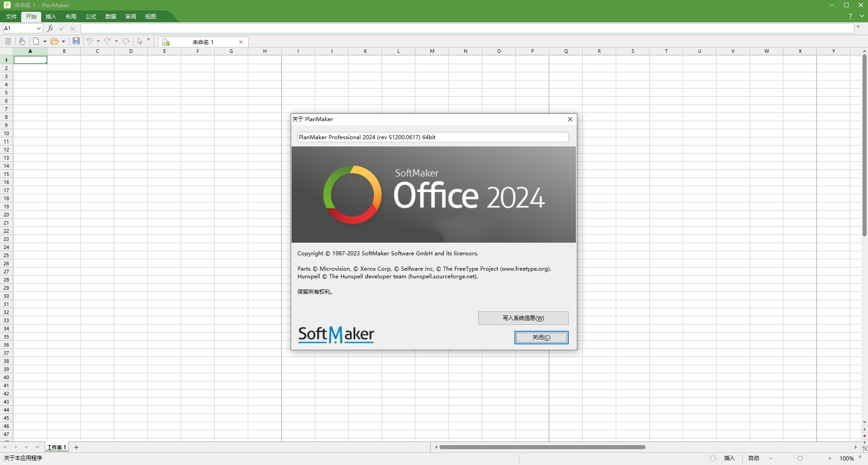
Task: Open the fx function insert button
Action: tap(50, 28)
